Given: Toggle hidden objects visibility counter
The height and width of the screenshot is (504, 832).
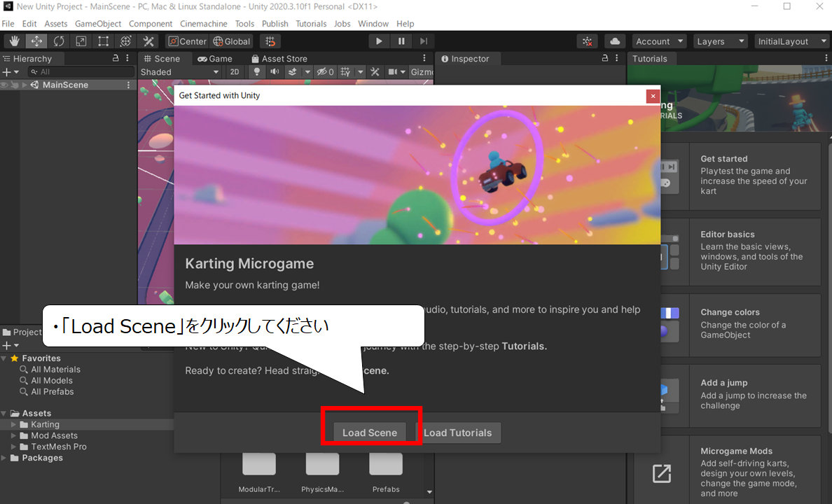Looking at the screenshot, I should coord(325,71).
